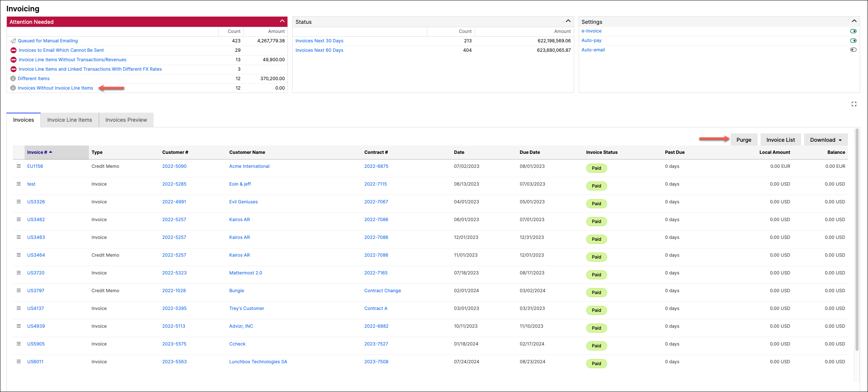
Task: Sort by the Invoice Status column header
Action: pos(602,152)
